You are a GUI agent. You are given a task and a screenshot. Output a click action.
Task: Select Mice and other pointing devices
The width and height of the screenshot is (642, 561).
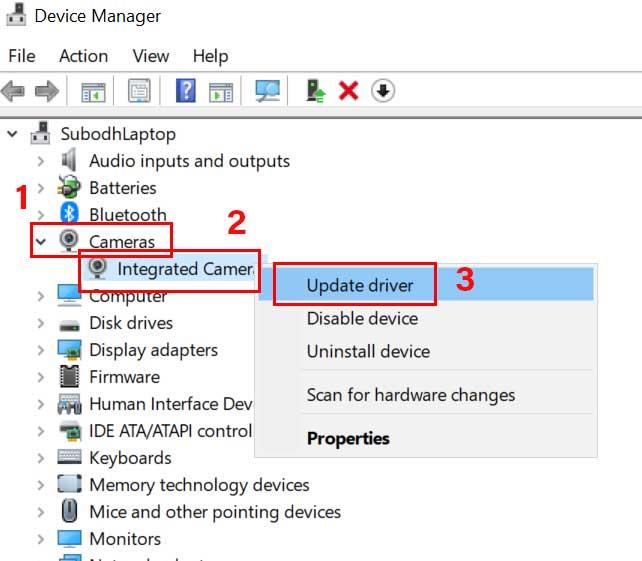[214, 511]
